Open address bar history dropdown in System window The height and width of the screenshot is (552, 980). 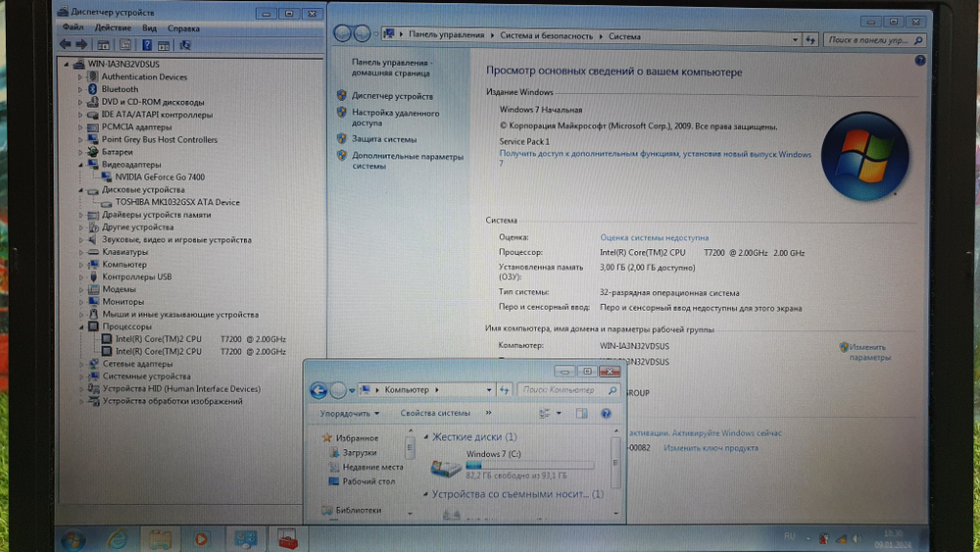point(795,40)
